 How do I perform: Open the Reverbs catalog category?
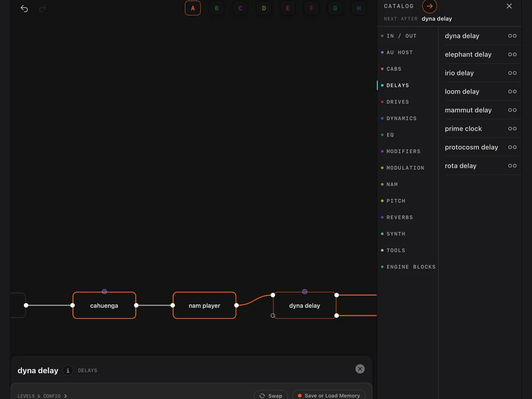click(399, 217)
